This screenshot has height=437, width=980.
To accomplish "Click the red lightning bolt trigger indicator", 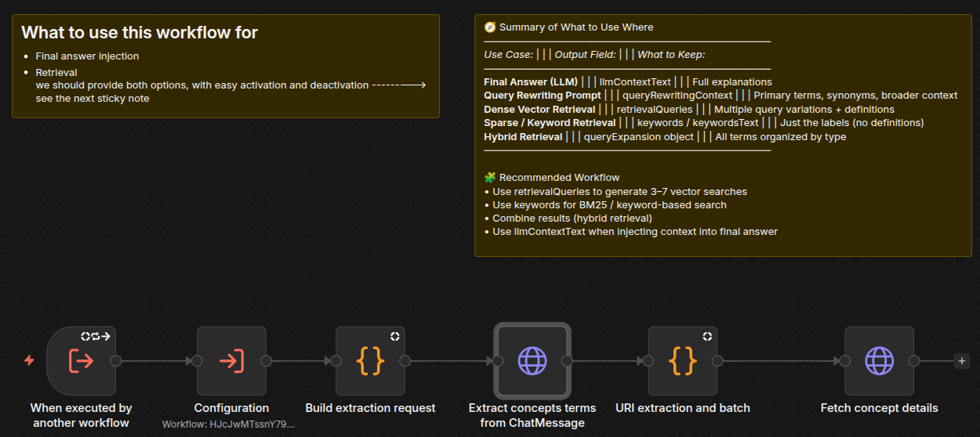I will tap(30, 360).
